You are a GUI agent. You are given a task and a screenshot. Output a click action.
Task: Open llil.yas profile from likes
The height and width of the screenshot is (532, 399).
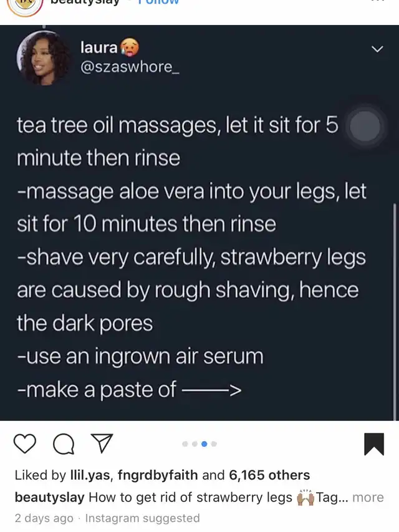(90, 475)
